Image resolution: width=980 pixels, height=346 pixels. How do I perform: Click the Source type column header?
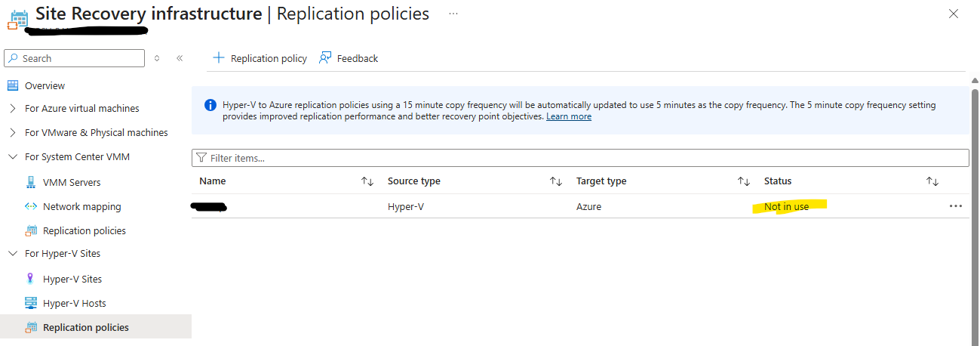point(414,181)
